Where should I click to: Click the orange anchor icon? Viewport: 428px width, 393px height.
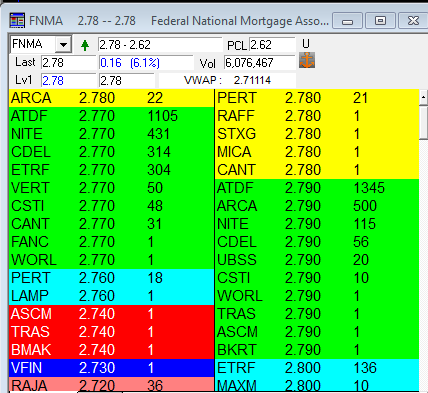pyautogui.click(x=307, y=60)
